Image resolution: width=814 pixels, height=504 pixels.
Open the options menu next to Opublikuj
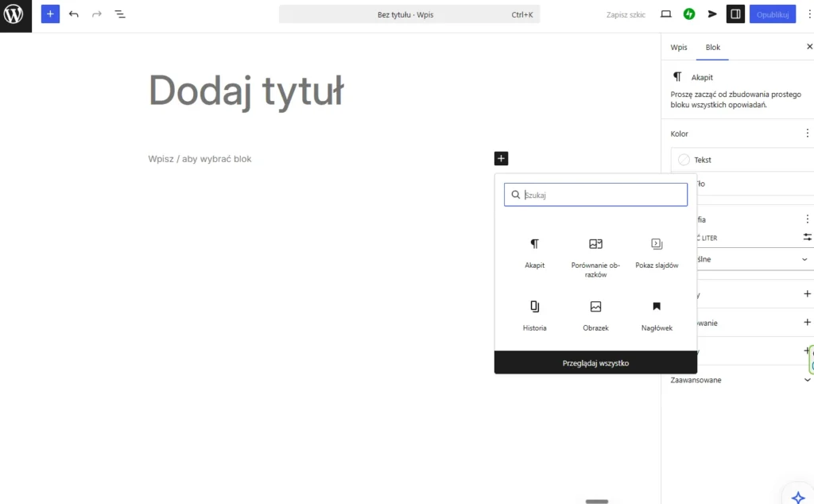pos(808,14)
